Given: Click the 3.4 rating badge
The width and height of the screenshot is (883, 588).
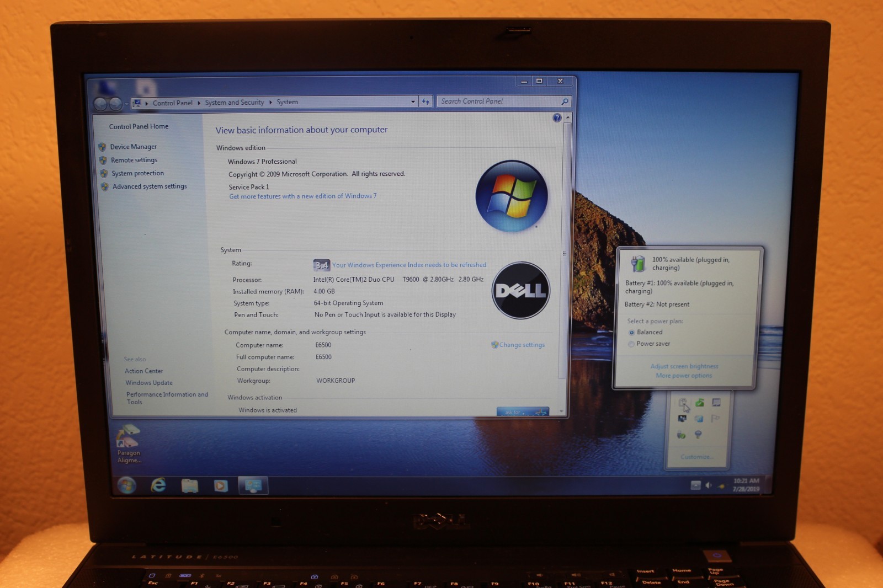Looking at the screenshot, I should (x=321, y=265).
